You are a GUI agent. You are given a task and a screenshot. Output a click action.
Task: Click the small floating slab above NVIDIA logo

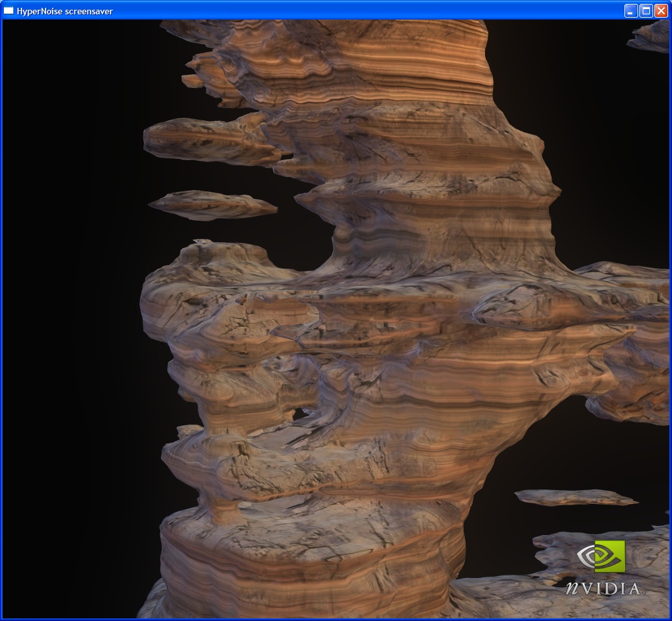(x=574, y=497)
